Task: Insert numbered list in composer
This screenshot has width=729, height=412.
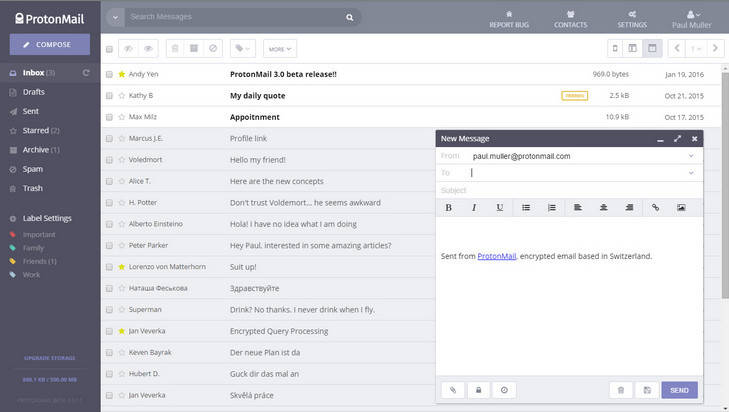Action: [551, 207]
